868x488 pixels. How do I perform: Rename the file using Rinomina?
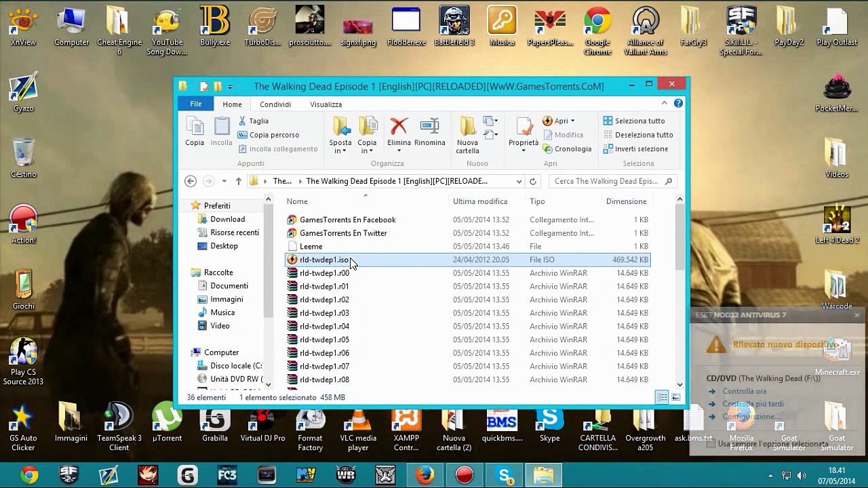(429, 131)
